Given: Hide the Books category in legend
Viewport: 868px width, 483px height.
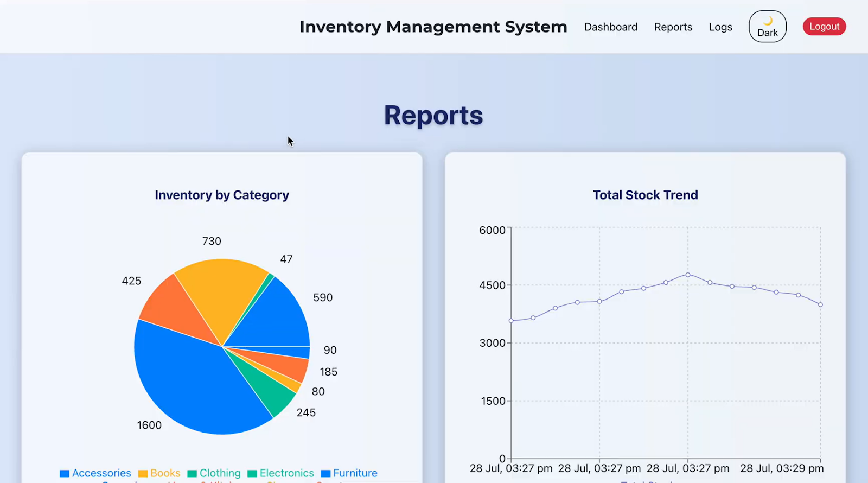Looking at the screenshot, I should 159,473.
